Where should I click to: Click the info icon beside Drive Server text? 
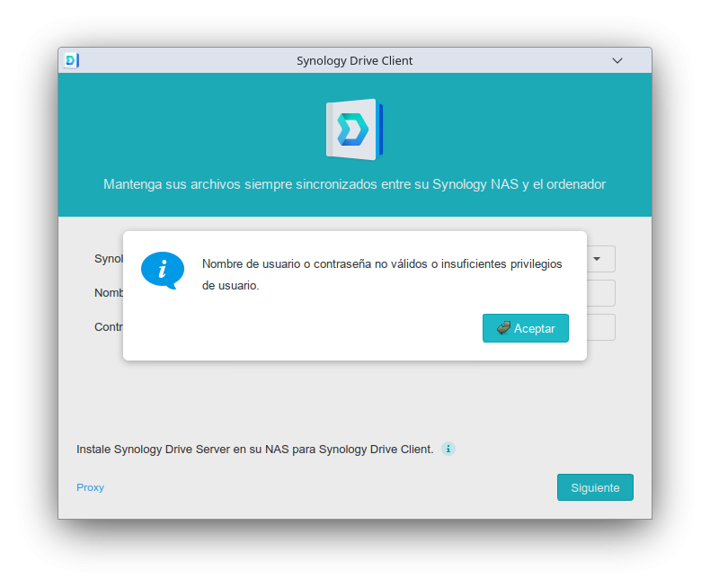coord(448,449)
